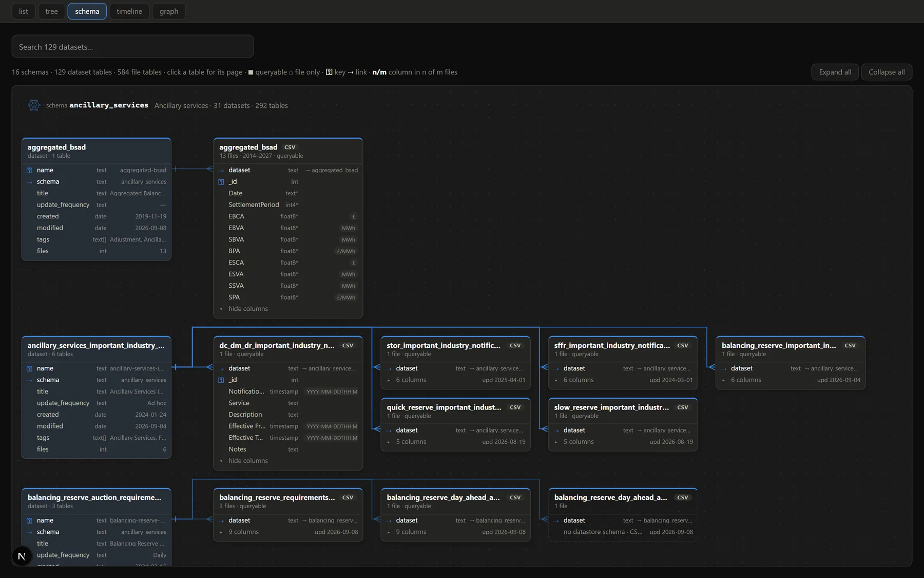Click the Notes column row
Viewport: 924px width, 578px height.
(x=288, y=450)
